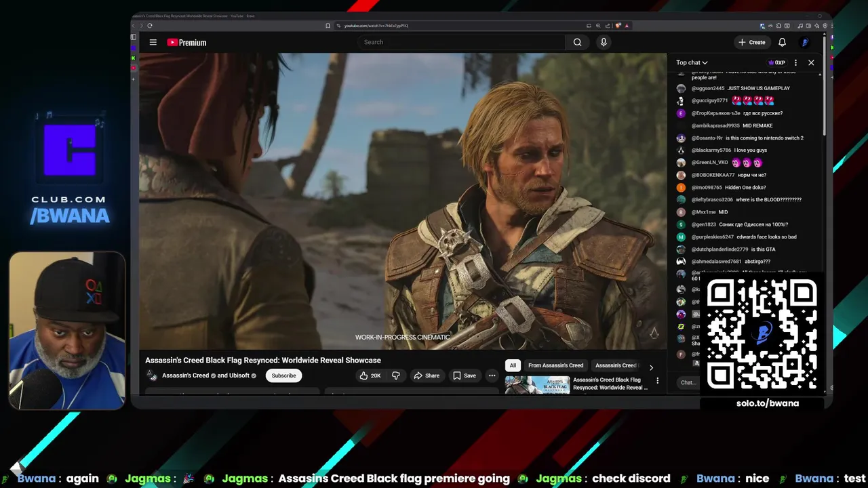Click @uggson2445 chat avatar
This screenshot has height=488, width=868.
681,88
